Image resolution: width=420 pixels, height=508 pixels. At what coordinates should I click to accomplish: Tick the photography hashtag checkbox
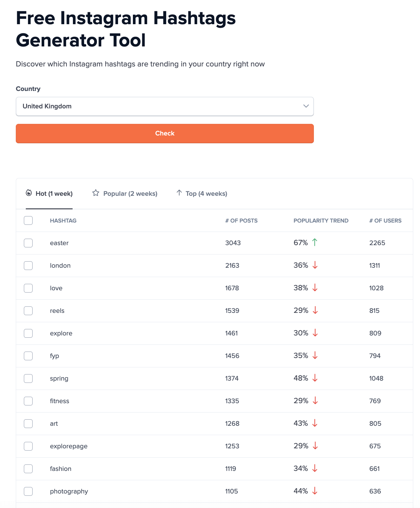tap(28, 491)
